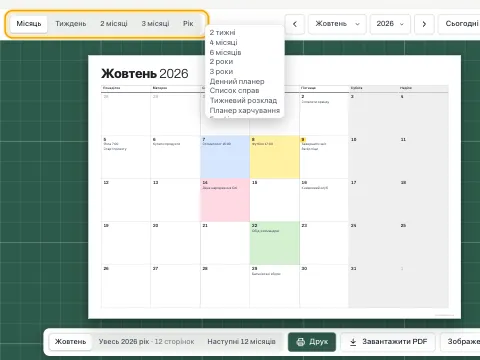The image size is (480, 360).
Task: Open the 2026 year dropdown
Action: [390, 24]
